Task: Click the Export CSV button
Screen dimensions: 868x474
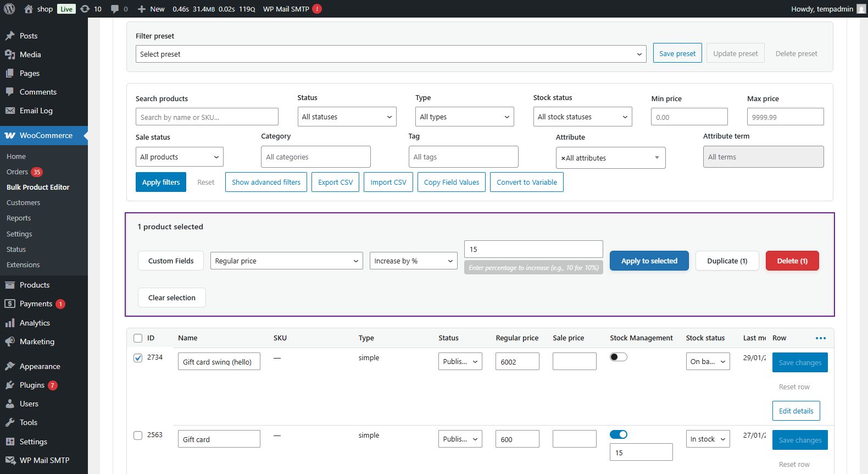Action: click(x=335, y=182)
